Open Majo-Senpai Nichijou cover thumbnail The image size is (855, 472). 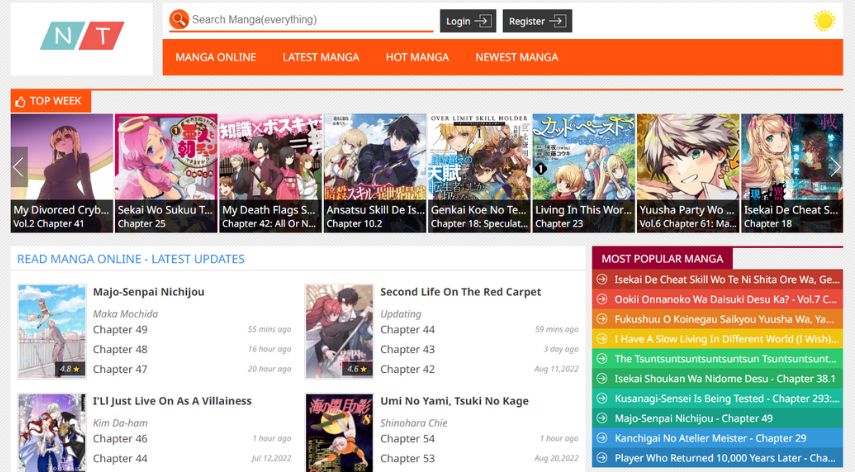click(x=52, y=331)
